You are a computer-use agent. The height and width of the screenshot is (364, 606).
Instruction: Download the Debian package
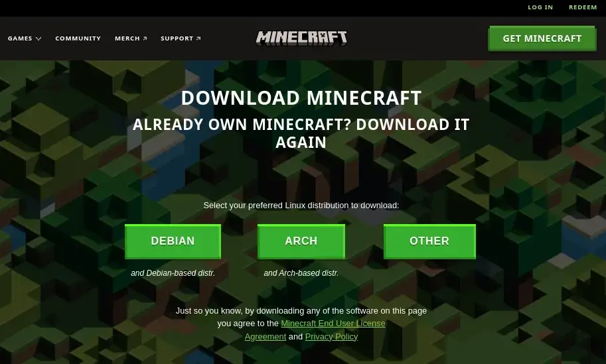coord(173,241)
